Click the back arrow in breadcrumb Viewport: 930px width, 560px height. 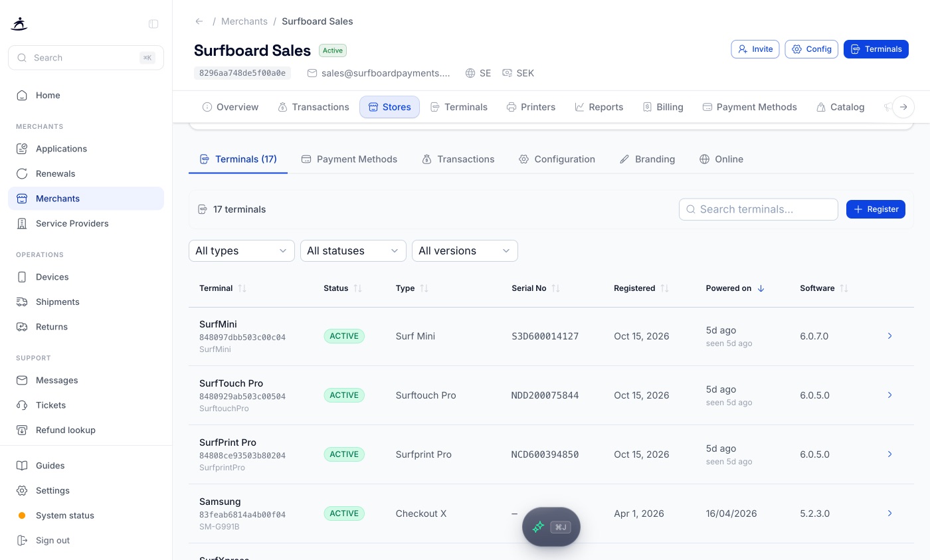[199, 21]
